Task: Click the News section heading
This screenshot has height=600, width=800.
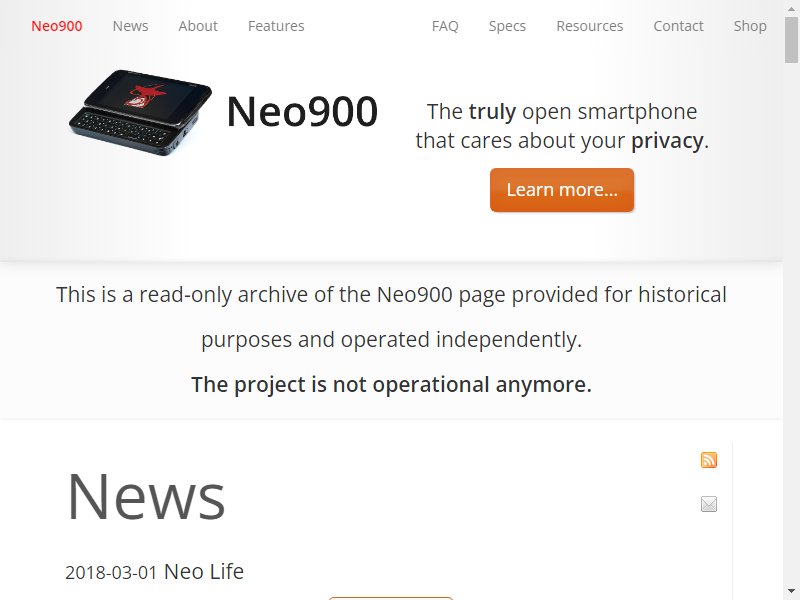Action: pyautogui.click(x=146, y=497)
